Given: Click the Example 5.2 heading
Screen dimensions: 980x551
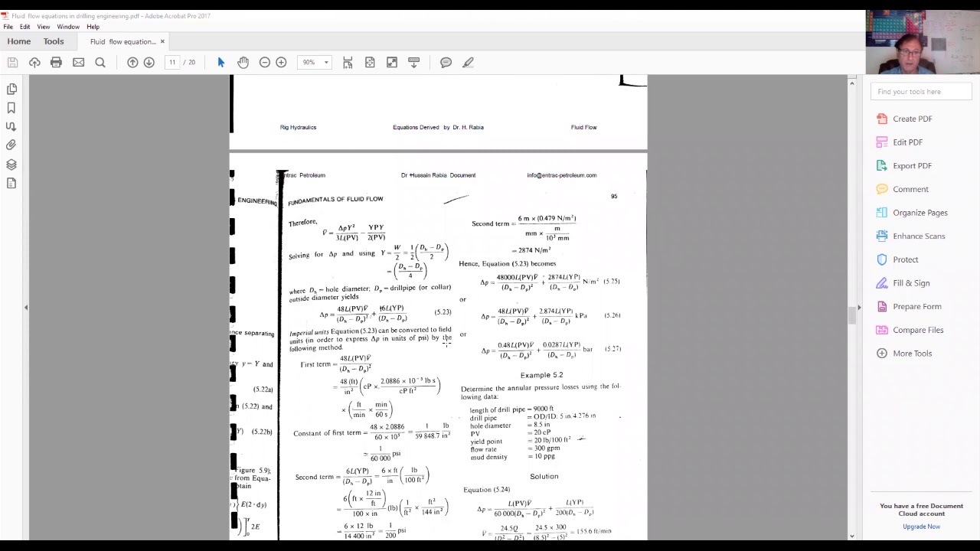Looking at the screenshot, I should tap(541, 375).
